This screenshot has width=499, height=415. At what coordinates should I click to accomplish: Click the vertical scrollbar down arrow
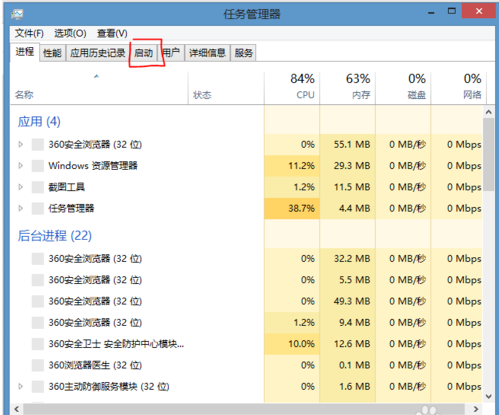[x=489, y=396]
